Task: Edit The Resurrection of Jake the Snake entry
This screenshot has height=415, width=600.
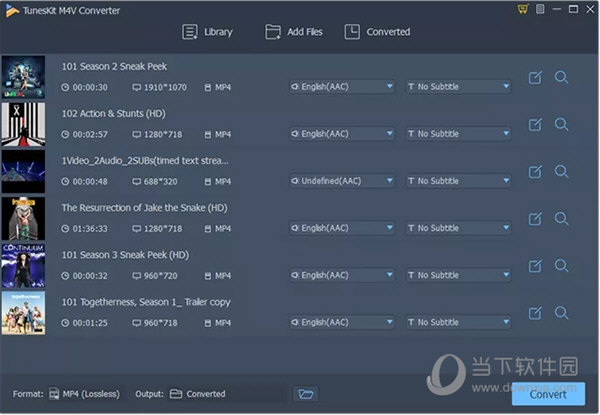Action: [535, 219]
